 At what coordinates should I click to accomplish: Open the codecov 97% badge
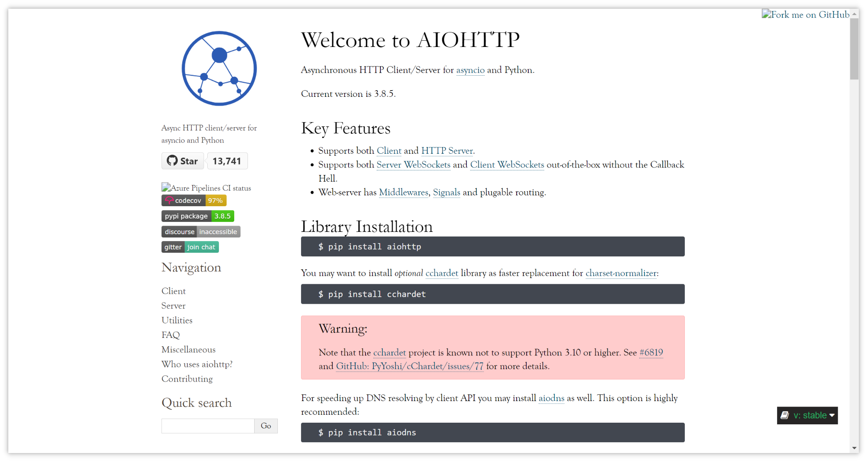(194, 200)
